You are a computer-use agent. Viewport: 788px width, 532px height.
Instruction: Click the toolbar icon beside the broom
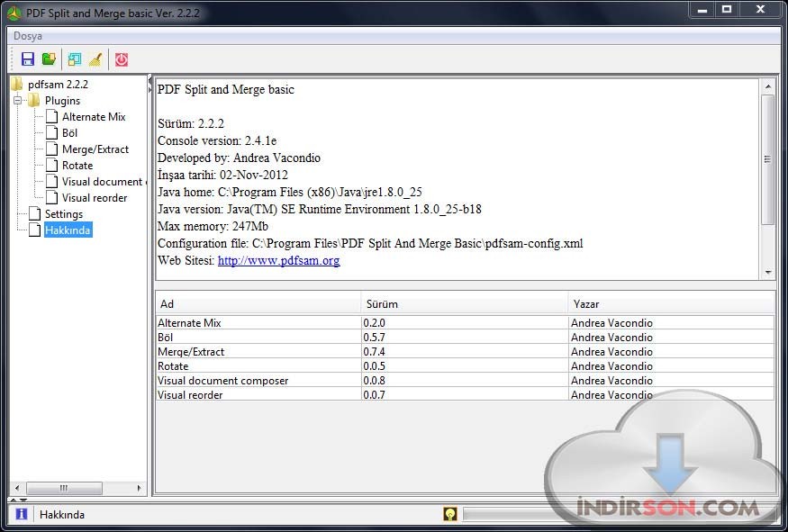pyautogui.click(x=75, y=59)
